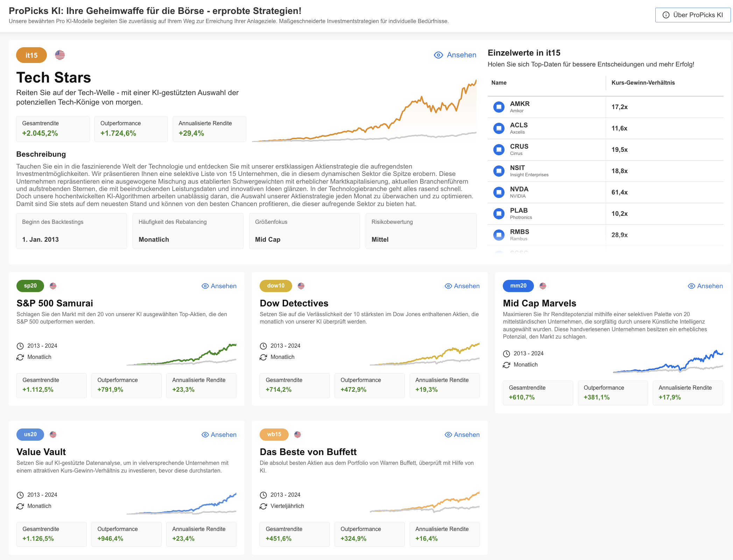Click the us20 strategy badge
The width and height of the screenshot is (733, 560).
click(30, 434)
